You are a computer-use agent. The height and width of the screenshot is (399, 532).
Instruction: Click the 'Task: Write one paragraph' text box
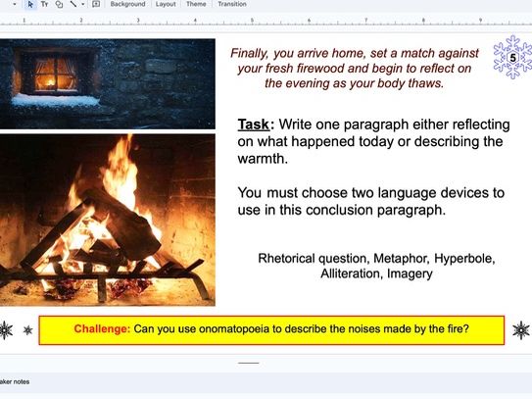[x=373, y=141]
